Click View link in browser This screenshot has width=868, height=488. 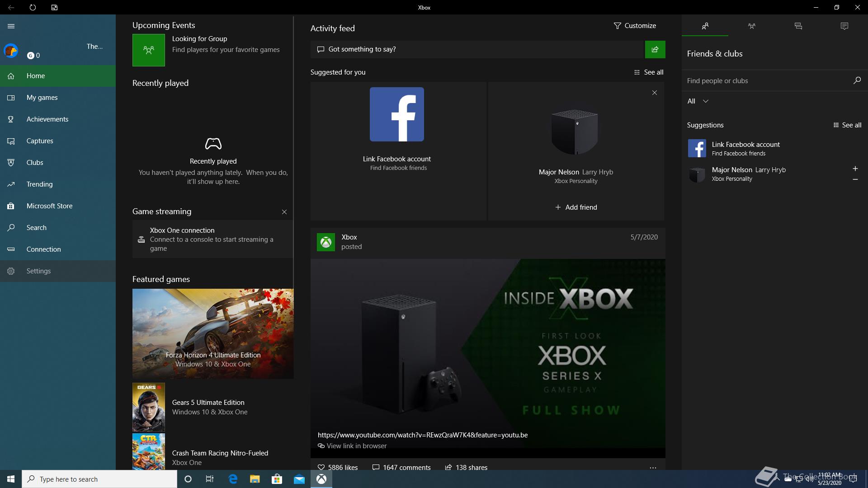352,446
